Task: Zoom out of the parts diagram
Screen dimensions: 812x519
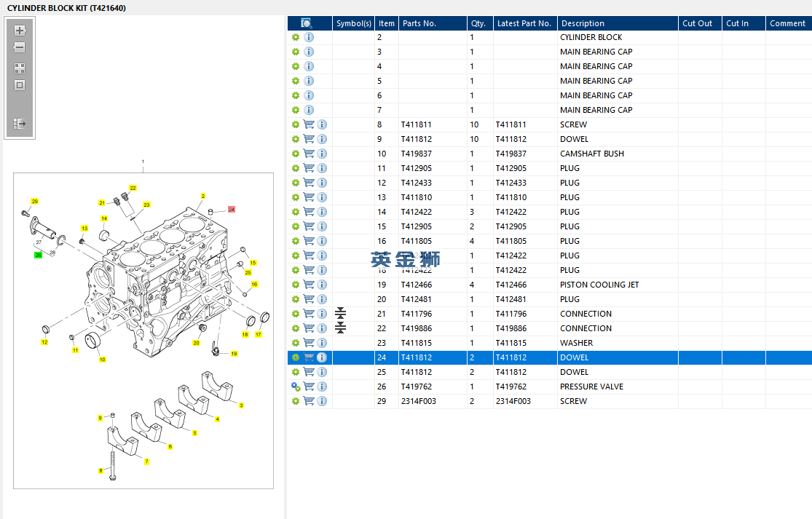Action: click(20, 48)
